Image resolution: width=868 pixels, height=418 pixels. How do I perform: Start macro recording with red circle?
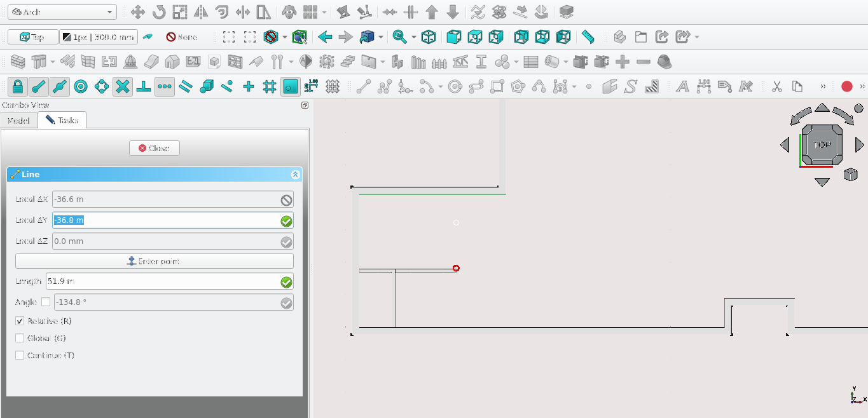(x=846, y=86)
